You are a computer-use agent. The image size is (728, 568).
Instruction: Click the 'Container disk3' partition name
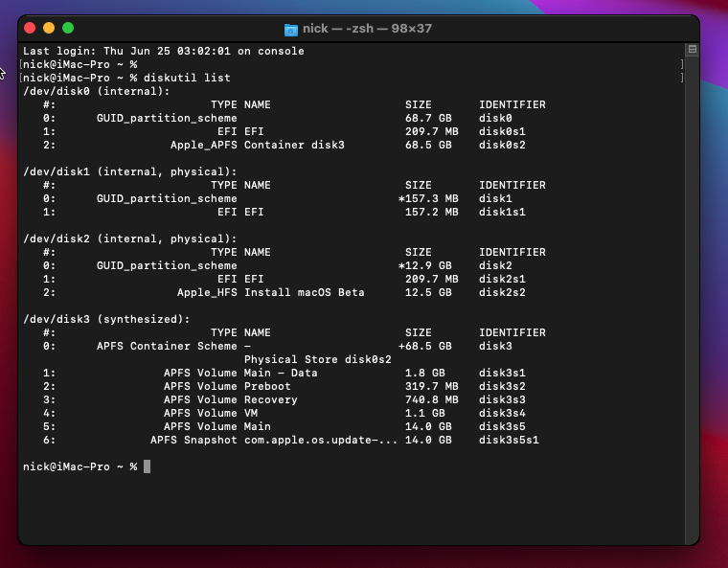(294, 145)
